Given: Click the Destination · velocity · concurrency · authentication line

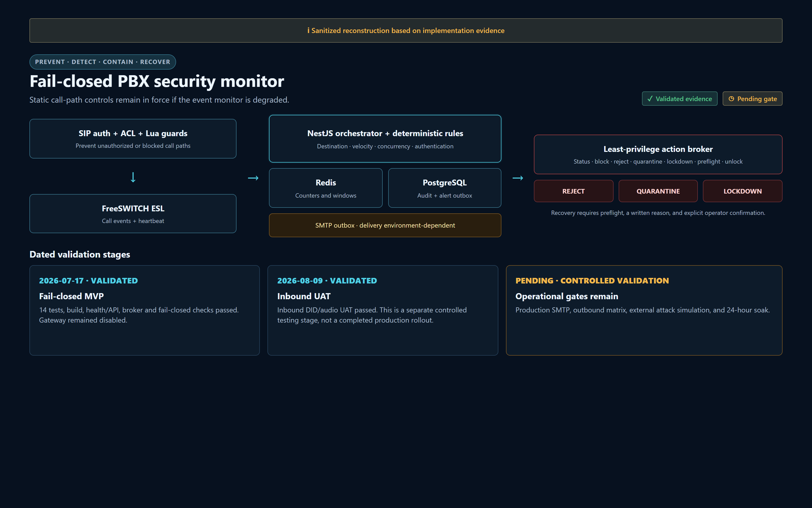Looking at the screenshot, I should (385, 147).
